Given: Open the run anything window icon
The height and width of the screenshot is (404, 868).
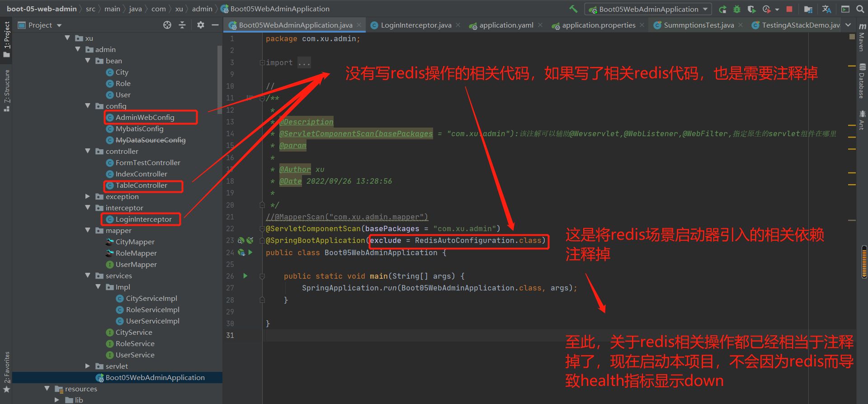Looking at the screenshot, I should 845,9.
